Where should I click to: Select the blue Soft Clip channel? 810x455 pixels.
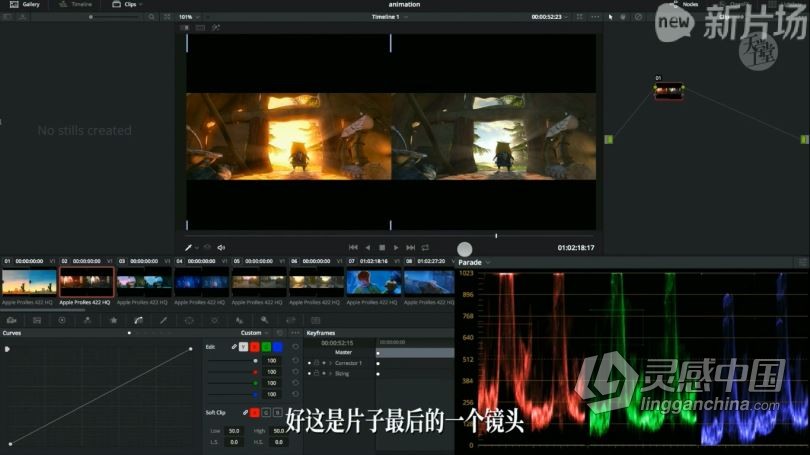pyautogui.click(x=277, y=413)
